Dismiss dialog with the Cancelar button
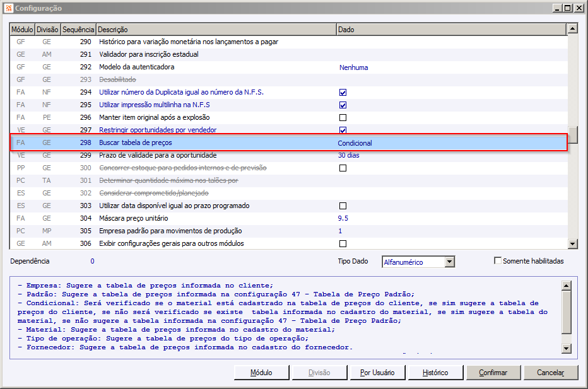The width and height of the screenshot is (588, 389). tap(551, 373)
